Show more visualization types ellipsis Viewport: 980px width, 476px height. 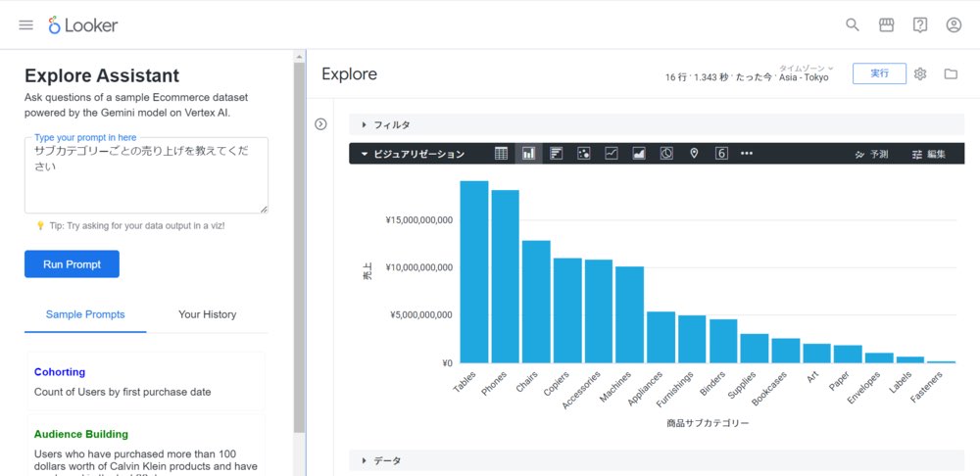pyautogui.click(x=746, y=154)
